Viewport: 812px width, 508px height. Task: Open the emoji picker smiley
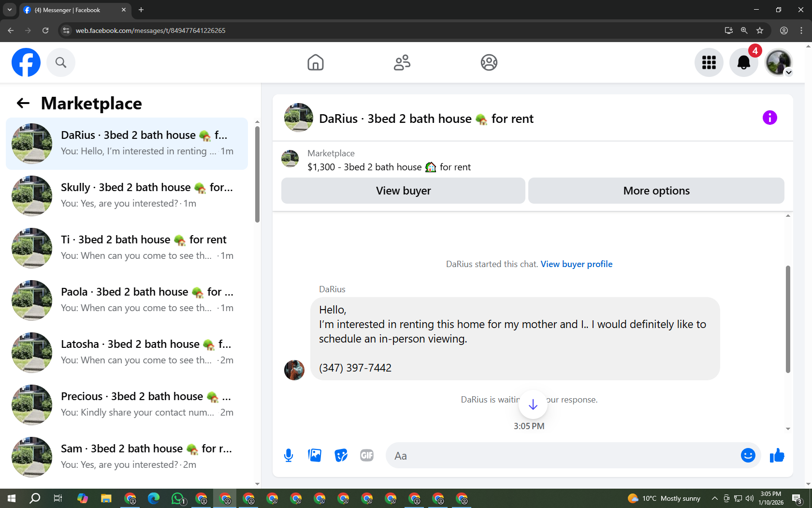tap(748, 455)
